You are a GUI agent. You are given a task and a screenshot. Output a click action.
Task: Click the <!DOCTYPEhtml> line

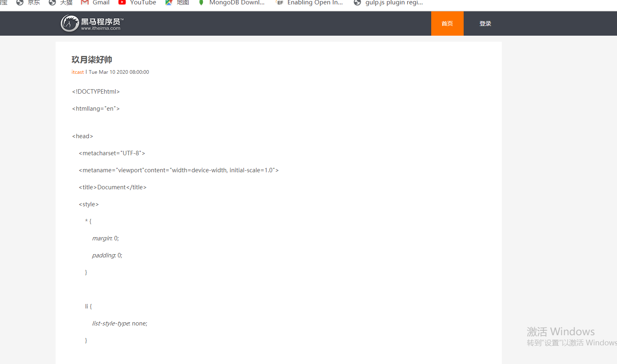coord(96,92)
